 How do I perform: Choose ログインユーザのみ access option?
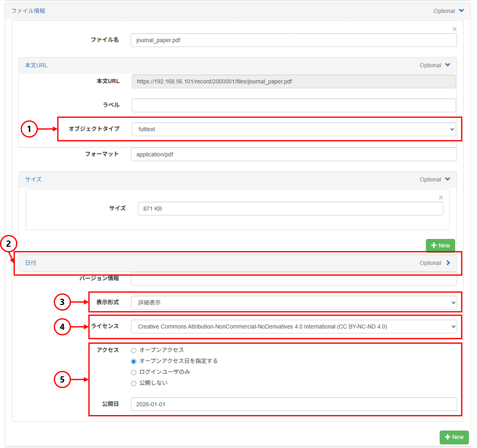(x=134, y=372)
